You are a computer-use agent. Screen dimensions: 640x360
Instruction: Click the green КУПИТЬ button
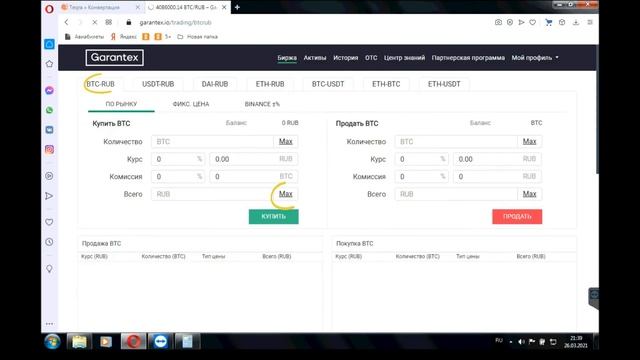(x=273, y=216)
